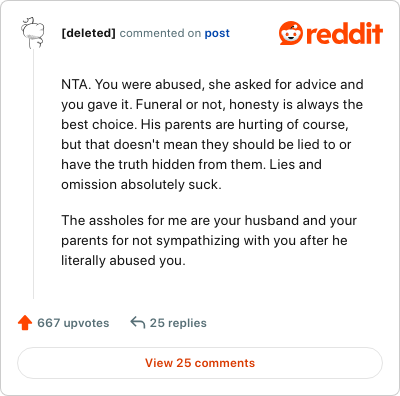
Task: Click "NTA." at the start of the comment
Action: click(x=76, y=84)
